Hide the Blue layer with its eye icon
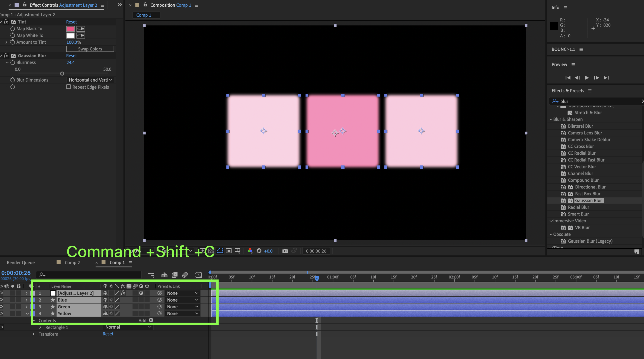Image resolution: width=644 pixels, height=359 pixels. [x=2, y=300]
